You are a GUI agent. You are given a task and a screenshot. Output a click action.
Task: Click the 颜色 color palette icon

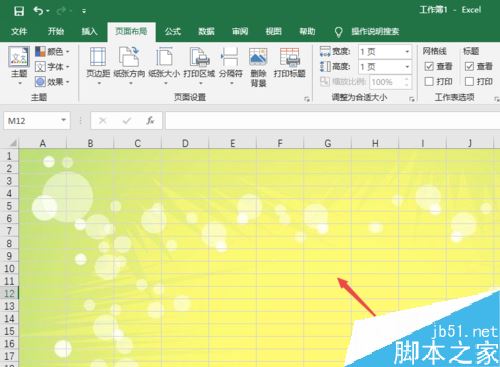pos(40,52)
